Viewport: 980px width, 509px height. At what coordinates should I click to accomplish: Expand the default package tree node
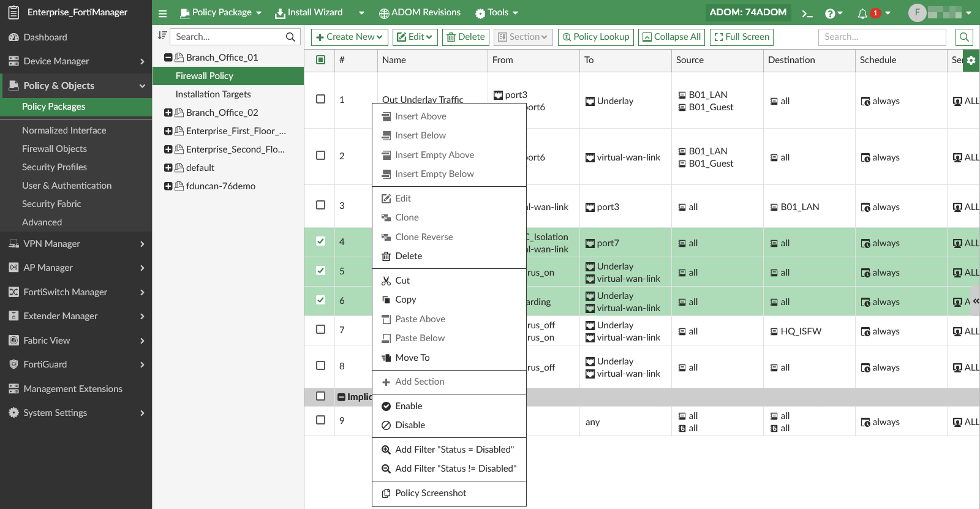(x=168, y=168)
